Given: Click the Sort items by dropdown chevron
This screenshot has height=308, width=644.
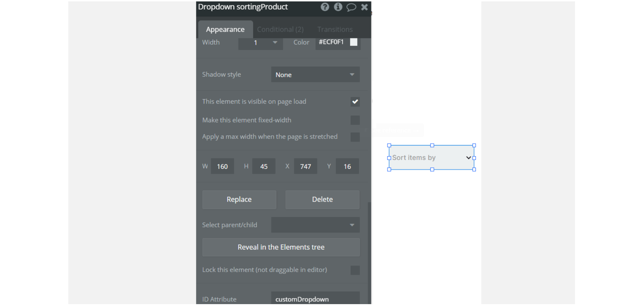Looking at the screenshot, I should (x=468, y=158).
